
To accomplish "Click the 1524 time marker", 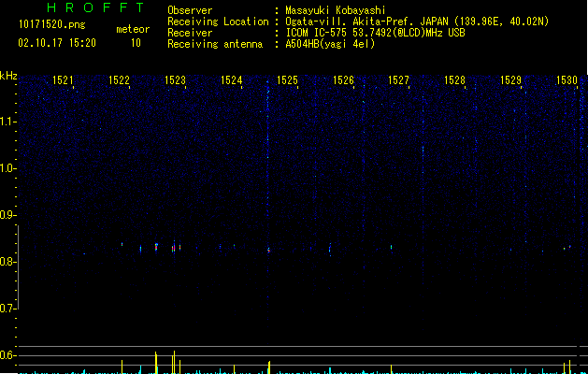I will (232, 80).
